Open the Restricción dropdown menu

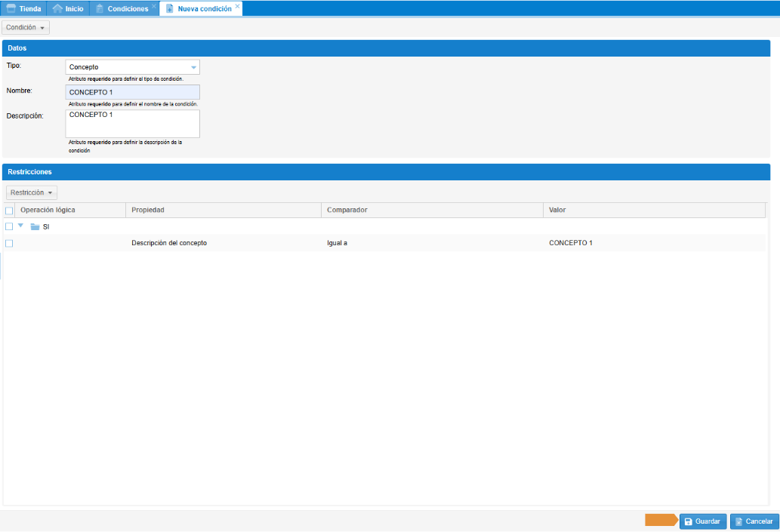(32, 192)
